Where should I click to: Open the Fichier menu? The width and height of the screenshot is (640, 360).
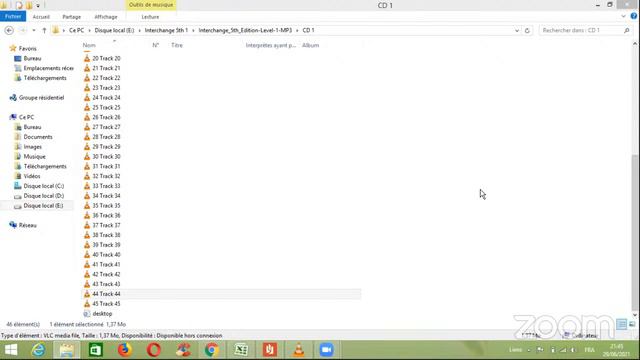[x=13, y=16]
